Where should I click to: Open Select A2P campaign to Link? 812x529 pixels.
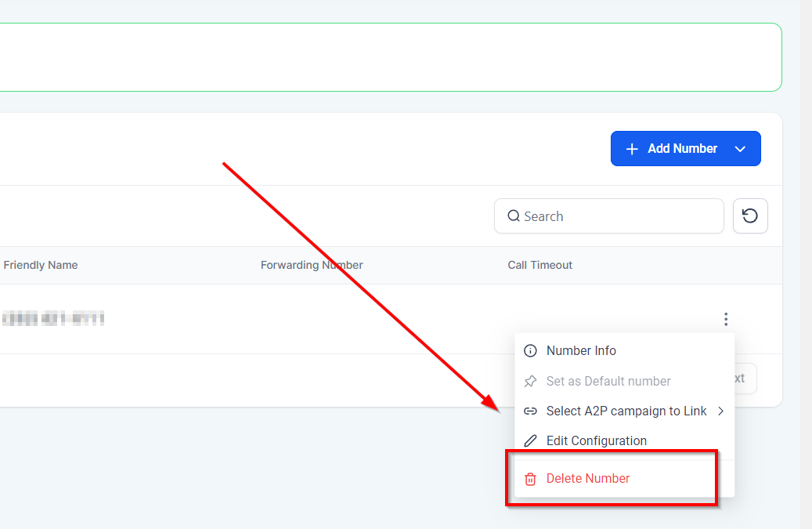point(626,411)
